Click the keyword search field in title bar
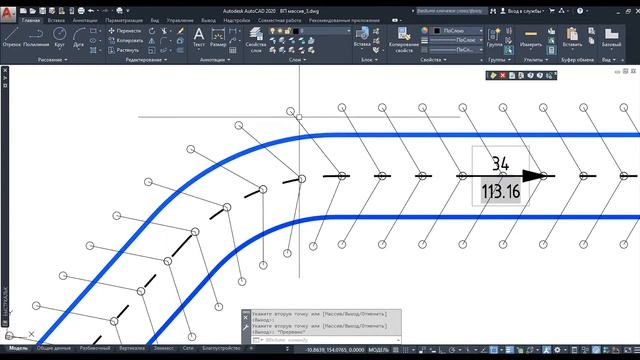Viewport: 640px width, 360px height. tap(451, 11)
